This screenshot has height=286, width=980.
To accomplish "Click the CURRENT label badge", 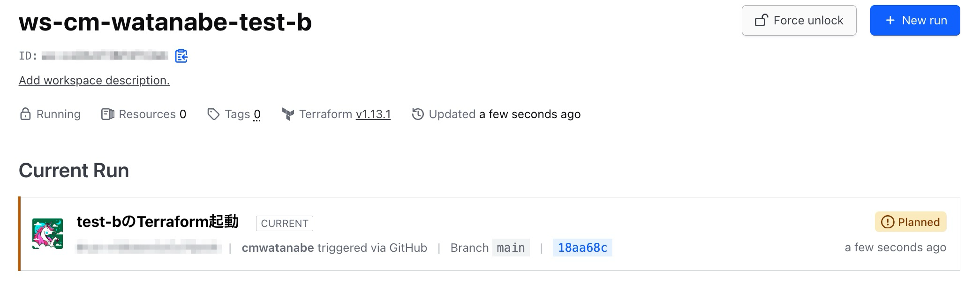I will click(x=285, y=224).
